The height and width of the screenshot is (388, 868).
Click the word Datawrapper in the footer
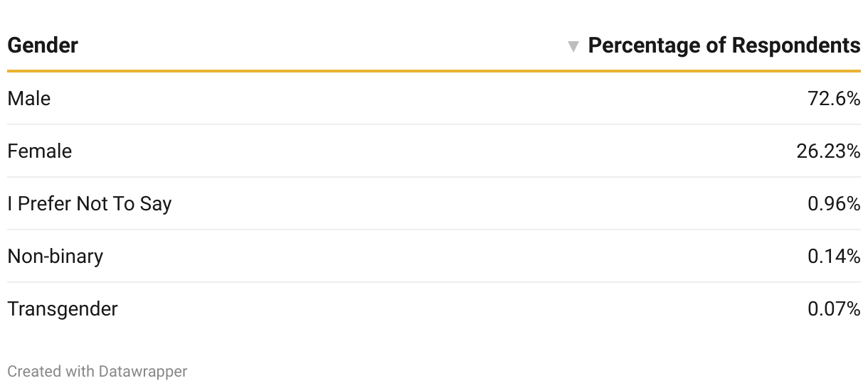143,371
